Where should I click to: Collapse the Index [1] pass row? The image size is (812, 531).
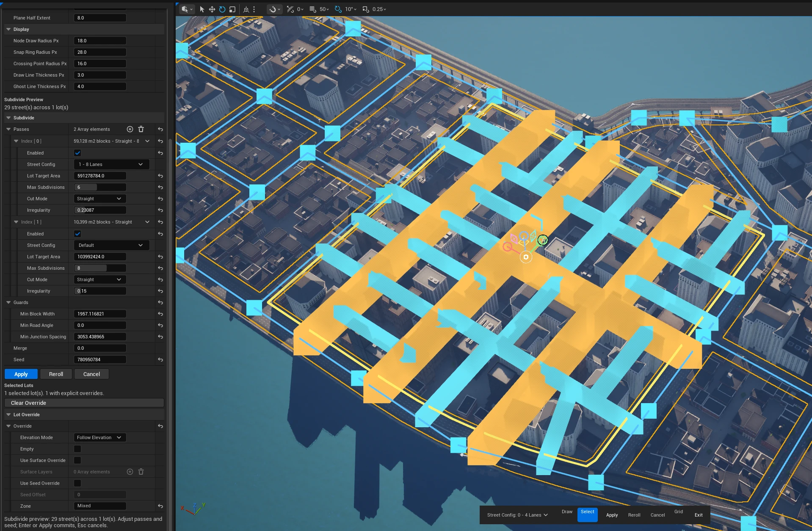pyautogui.click(x=16, y=222)
